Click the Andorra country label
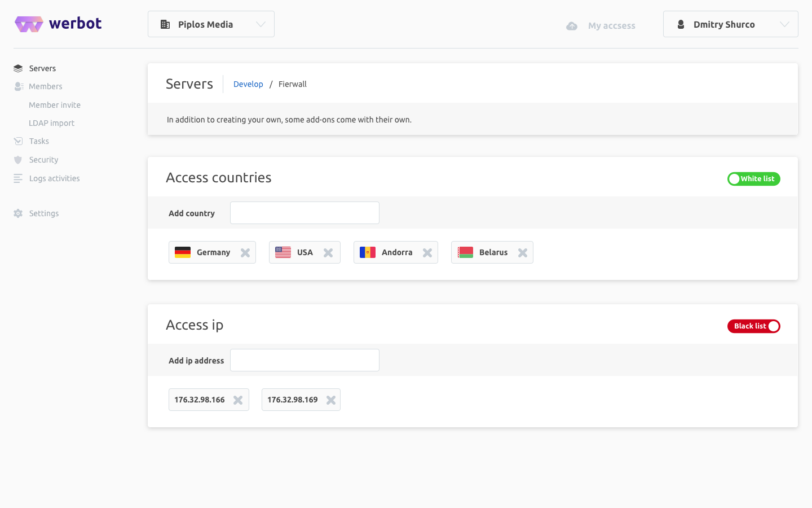 click(x=397, y=252)
